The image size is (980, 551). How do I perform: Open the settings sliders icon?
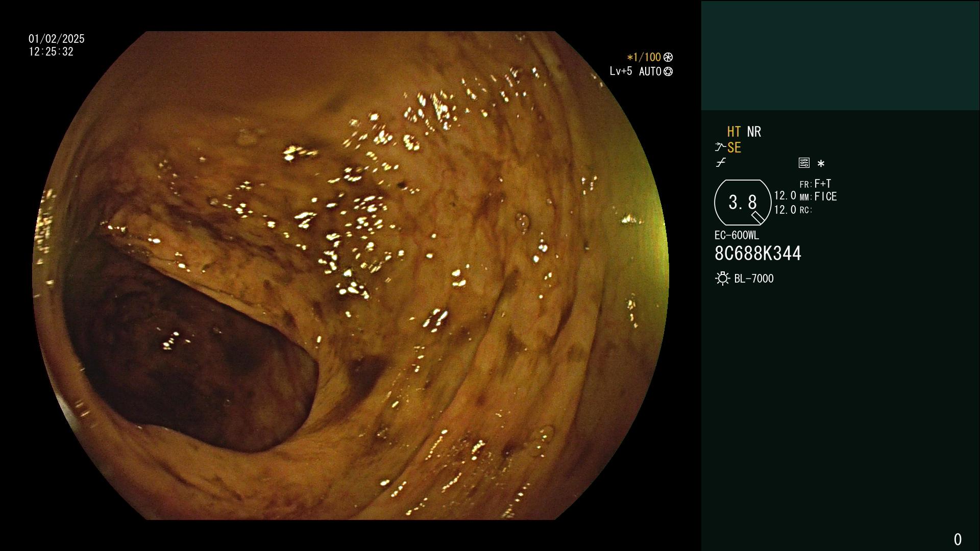click(804, 163)
